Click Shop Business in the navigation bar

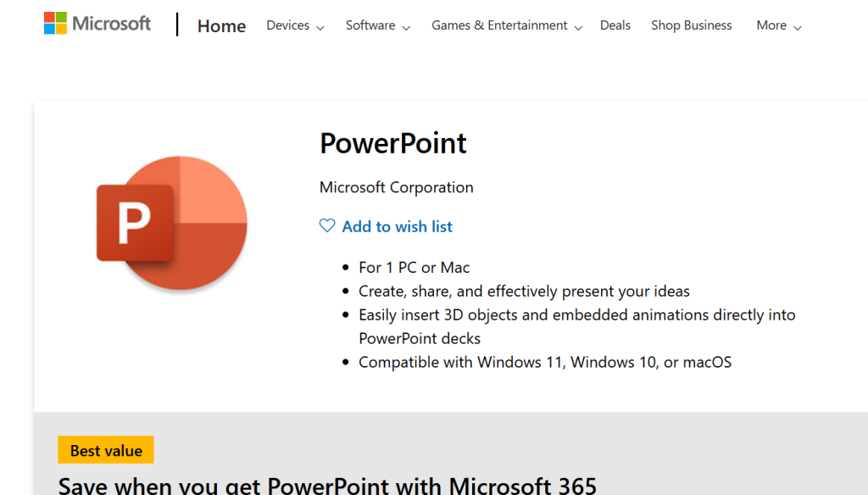point(691,25)
